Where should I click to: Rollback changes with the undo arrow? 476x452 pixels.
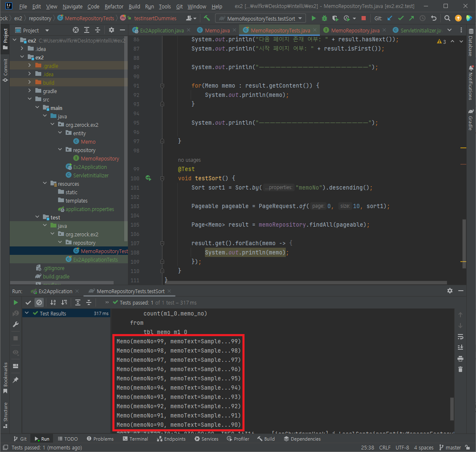coord(433,18)
